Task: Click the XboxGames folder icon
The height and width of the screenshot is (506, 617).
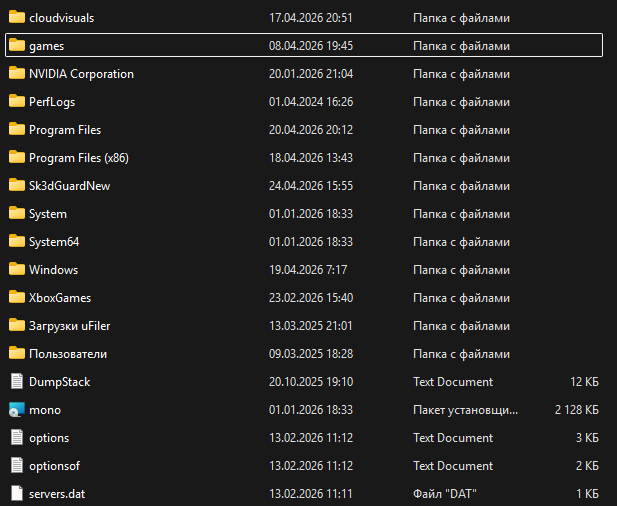Action: click(16, 298)
